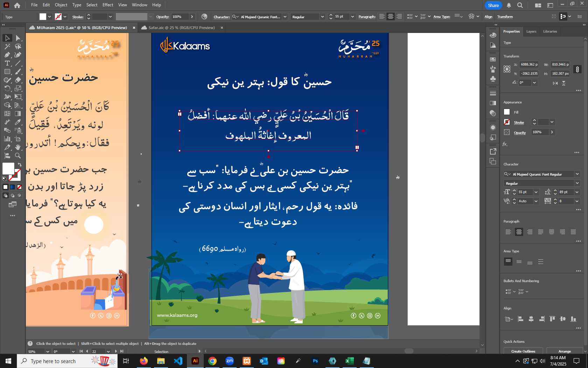Screen dimensions: 588x368
Task: Justify all lines in Paragraph section
Action: point(573,232)
